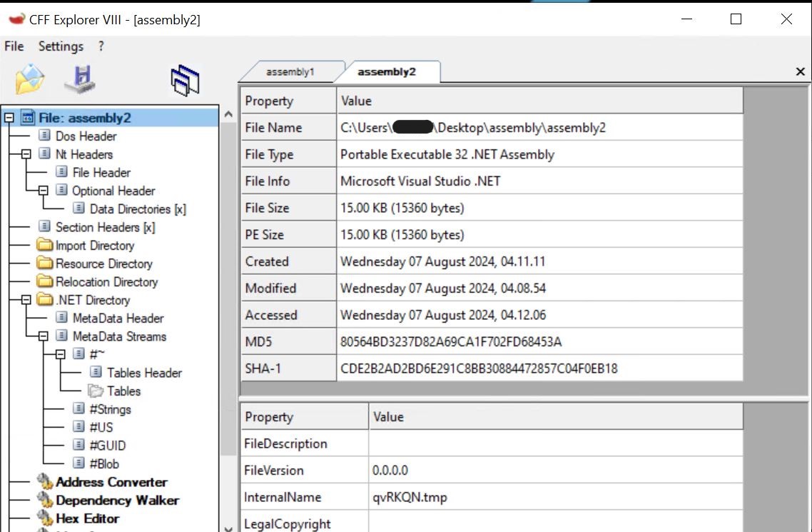Click the Open File folder toolbar icon

tap(30, 79)
